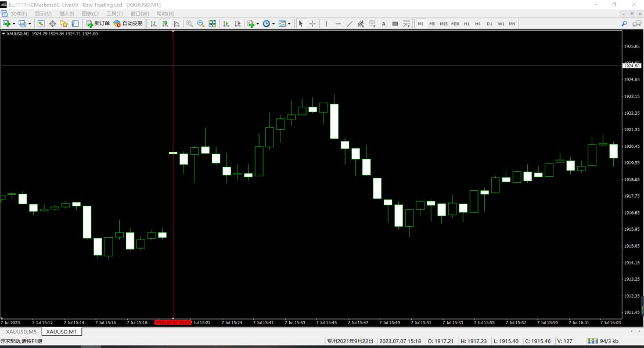
Task: Click the New Chart icon
Action: coord(7,24)
